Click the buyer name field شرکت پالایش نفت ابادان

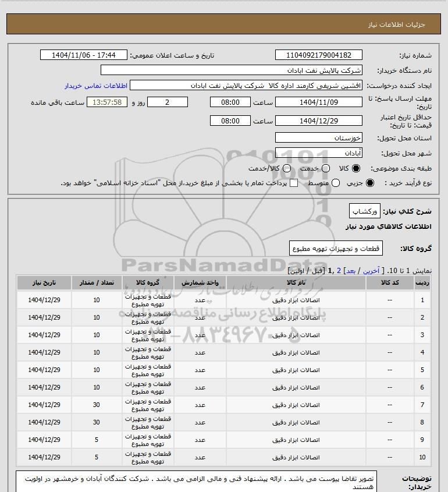point(232,70)
